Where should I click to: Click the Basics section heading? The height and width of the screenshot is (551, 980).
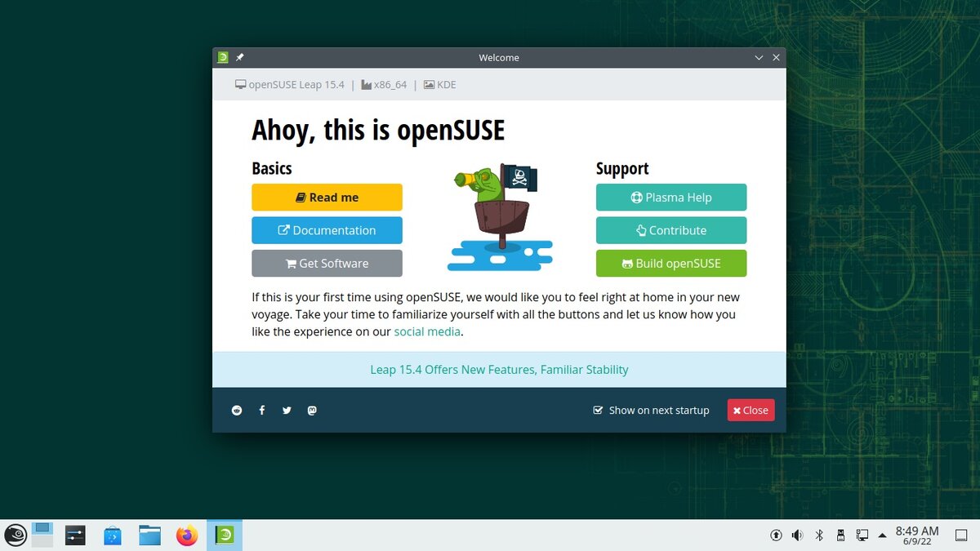click(272, 168)
